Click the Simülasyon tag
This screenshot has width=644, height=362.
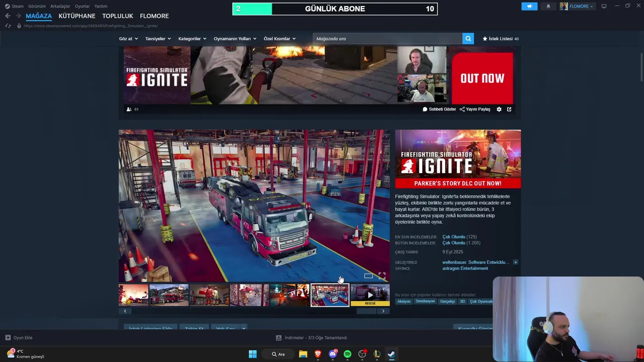click(x=425, y=302)
